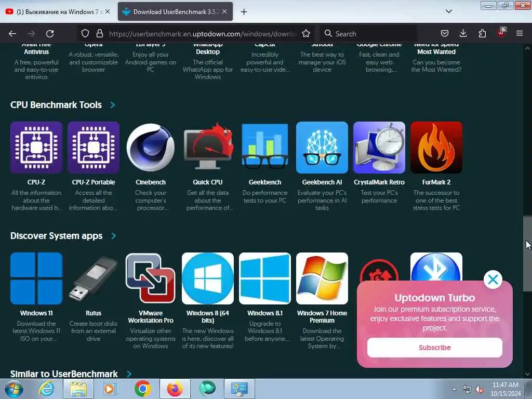Image resolution: width=532 pixels, height=399 pixels.
Task: Go back to the previous page
Action: coord(12,34)
